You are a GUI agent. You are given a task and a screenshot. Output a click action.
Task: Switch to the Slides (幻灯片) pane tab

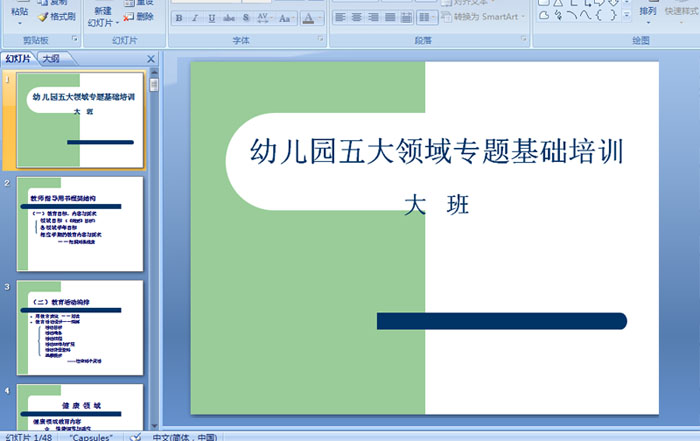tap(18, 58)
